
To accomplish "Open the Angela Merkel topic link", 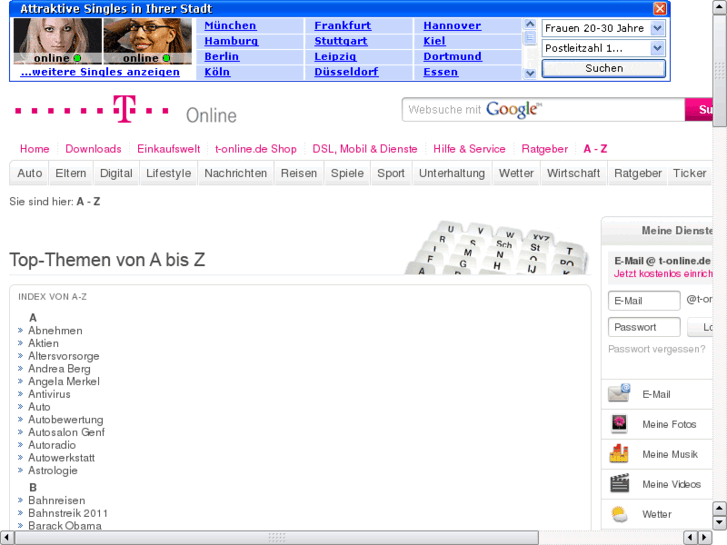I will [x=64, y=381].
